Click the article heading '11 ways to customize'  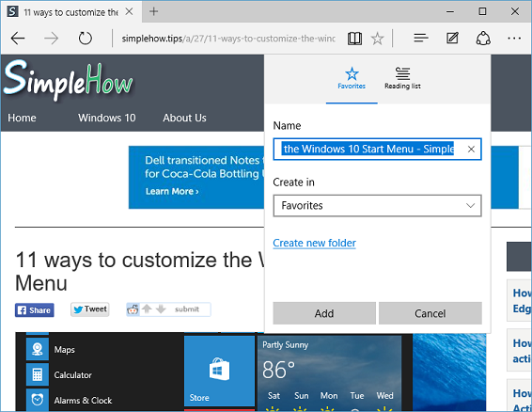click(140, 272)
